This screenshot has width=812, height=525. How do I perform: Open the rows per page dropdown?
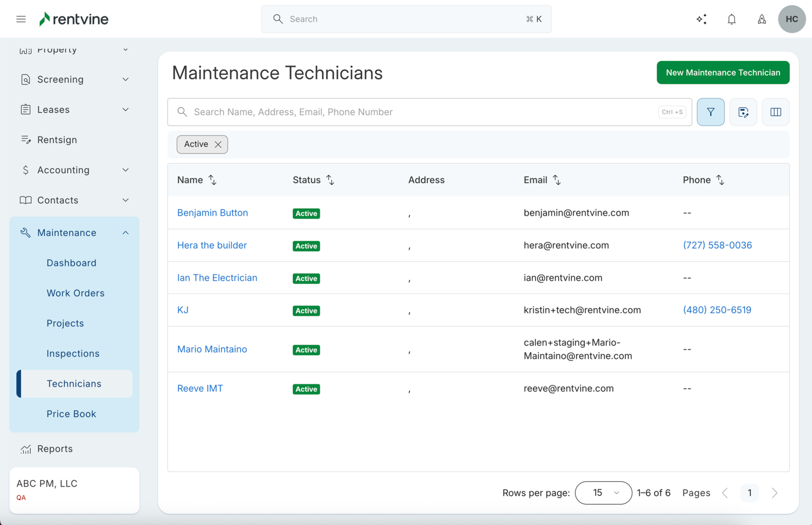pyautogui.click(x=603, y=493)
